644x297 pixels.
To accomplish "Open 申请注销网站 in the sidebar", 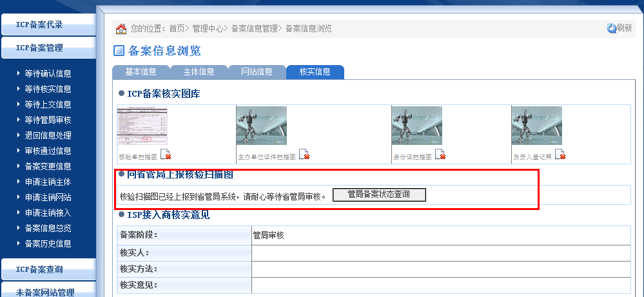I will click(48, 197).
